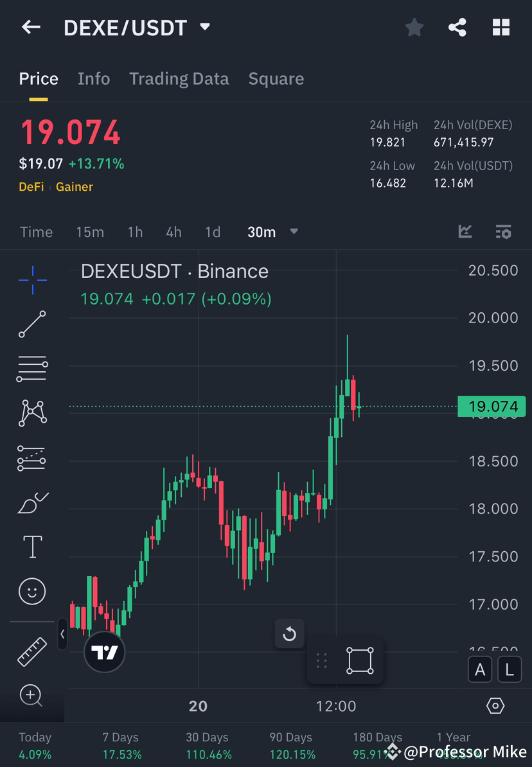This screenshot has width=532, height=767.
Task: Select the brush drawing tool
Action: pos(32,502)
